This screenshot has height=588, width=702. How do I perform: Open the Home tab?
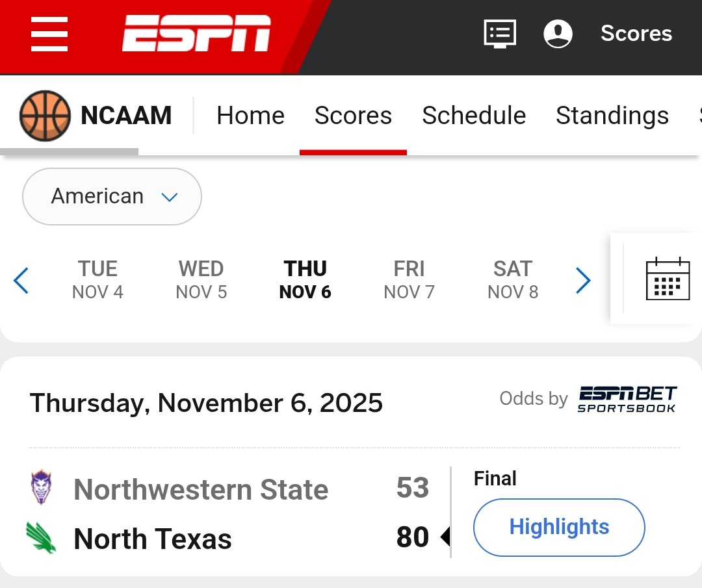[x=250, y=116]
